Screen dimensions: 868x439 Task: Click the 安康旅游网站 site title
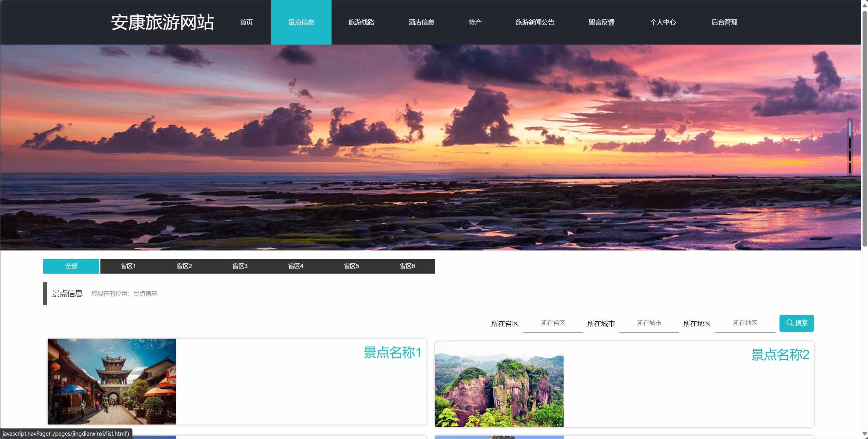pyautogui.click(x=162, y=22)
